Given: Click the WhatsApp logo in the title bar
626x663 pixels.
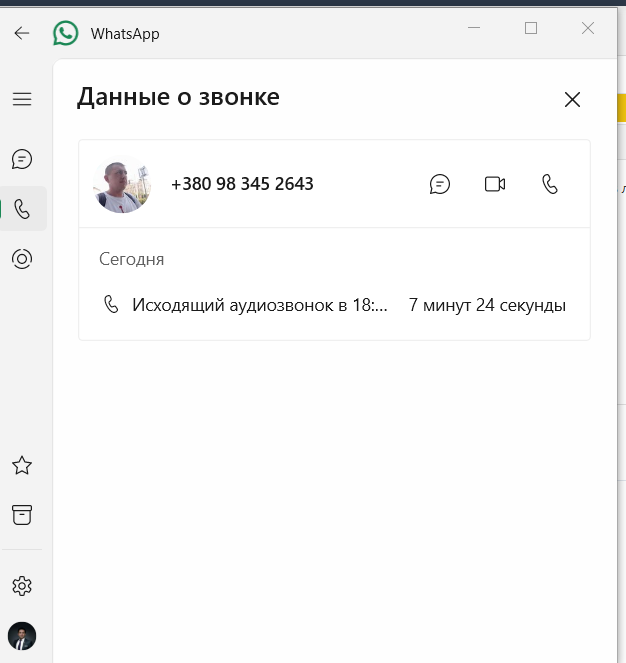Looking at the screenshot, I should (66, 33).
